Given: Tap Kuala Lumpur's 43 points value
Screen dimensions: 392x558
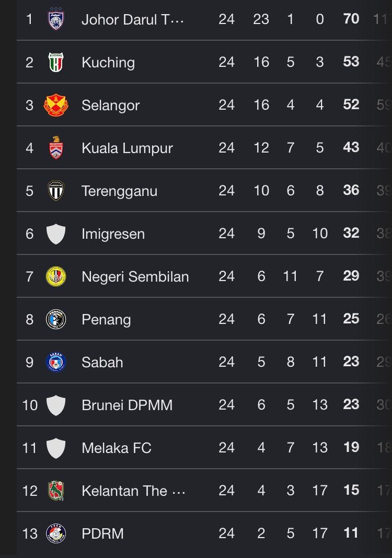Looking at the screenshot, I should point(351,147).
